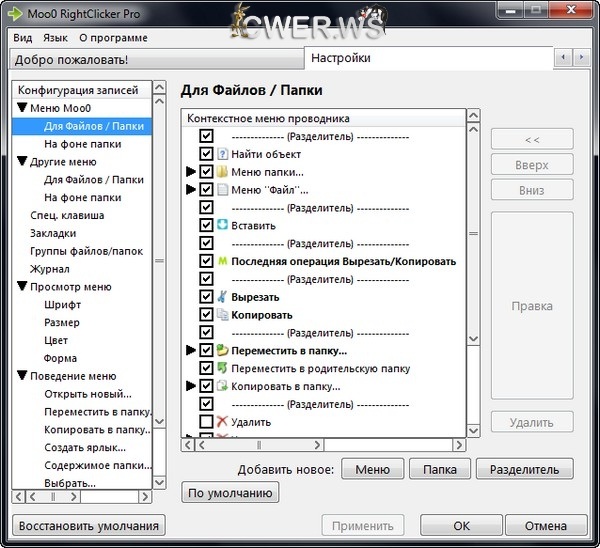This screenshot has width=600, height=548.
Task: Click the Восстановить умолчания button
Action: tap(88, 525)
